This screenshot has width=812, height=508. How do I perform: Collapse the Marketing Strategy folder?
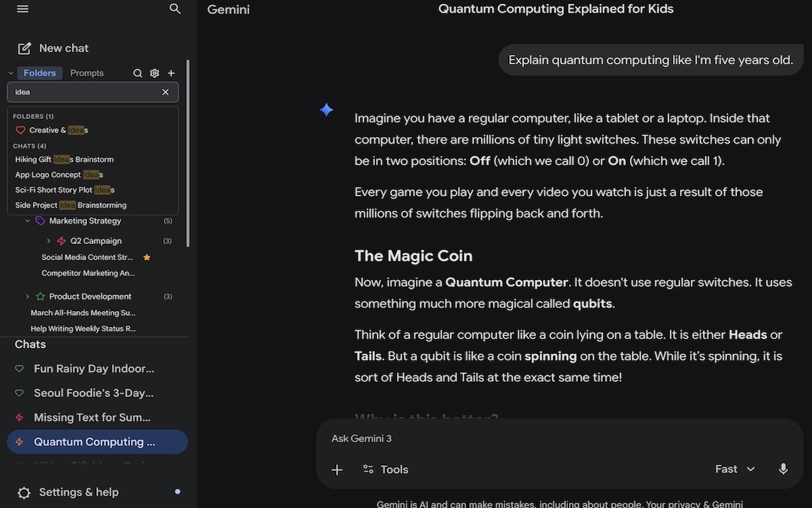pyautogui.click(x=27, y=221)
